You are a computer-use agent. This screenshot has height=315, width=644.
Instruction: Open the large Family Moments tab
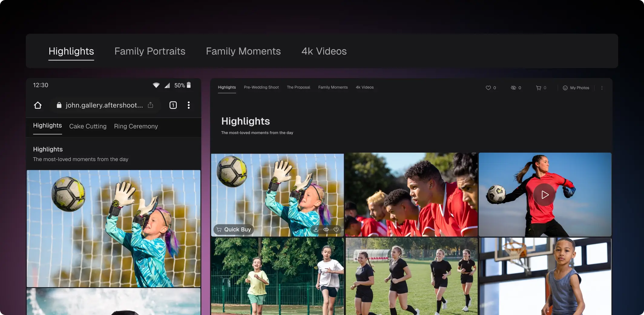click(243, 51)
